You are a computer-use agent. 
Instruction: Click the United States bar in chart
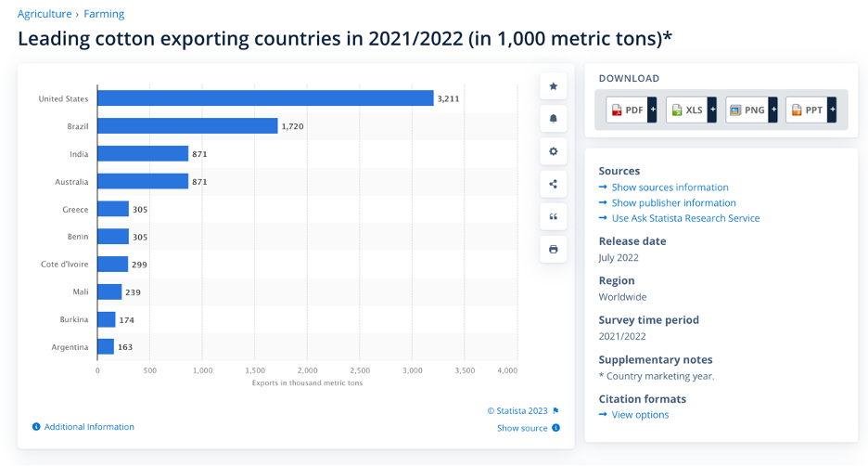click(x=265, y=98)
